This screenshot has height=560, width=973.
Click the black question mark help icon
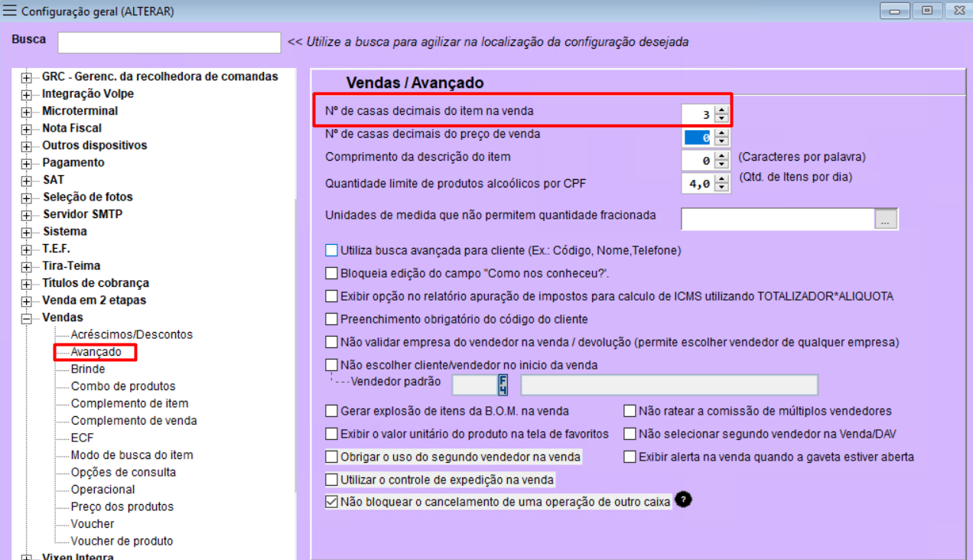point(685,500)
